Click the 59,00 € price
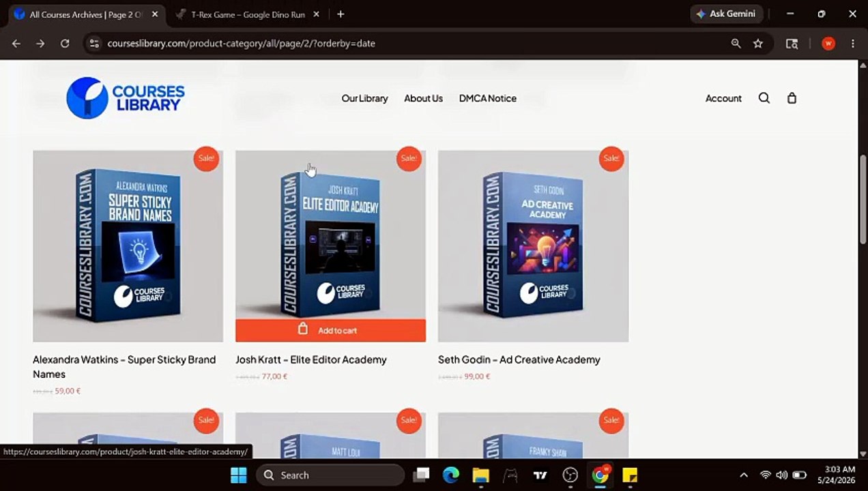 (x=68, y=391)
